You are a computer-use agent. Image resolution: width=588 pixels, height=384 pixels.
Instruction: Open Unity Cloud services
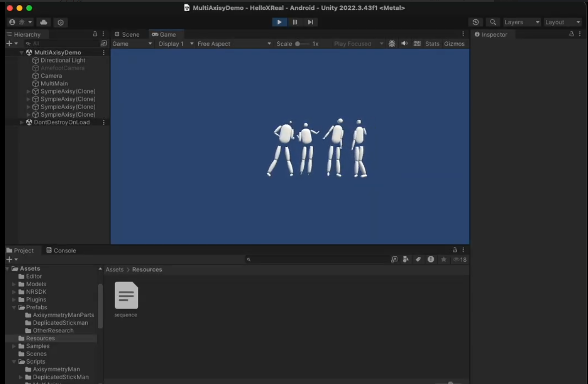(44, 22)
